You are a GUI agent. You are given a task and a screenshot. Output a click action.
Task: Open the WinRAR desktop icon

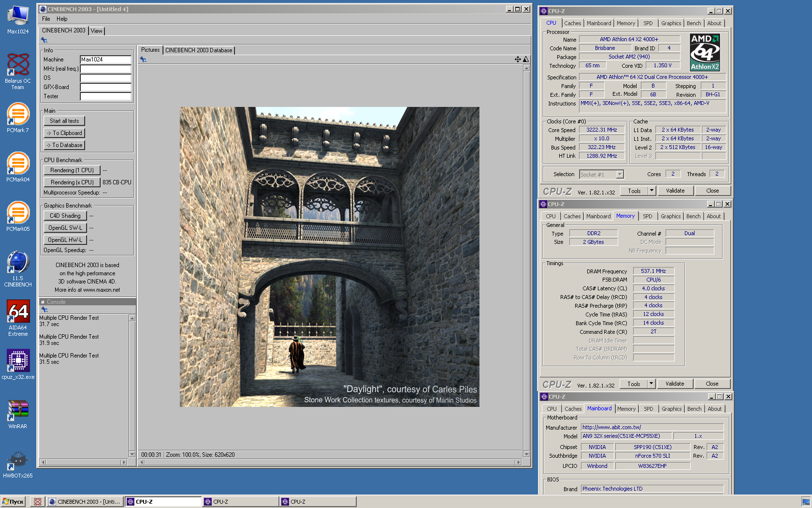pyautogui.click(x=18, y=414)
